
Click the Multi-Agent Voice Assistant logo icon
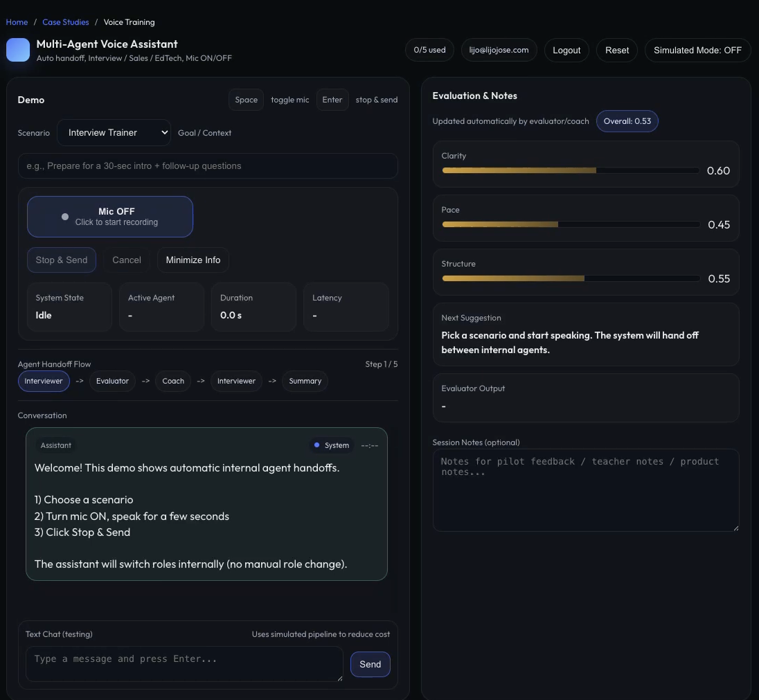click(18, 50)
